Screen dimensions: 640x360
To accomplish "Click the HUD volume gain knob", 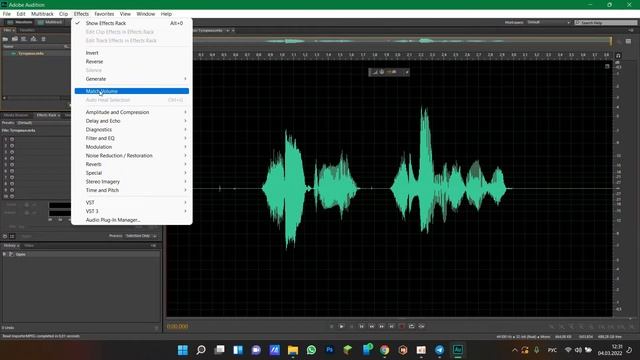I will point(382,72).
